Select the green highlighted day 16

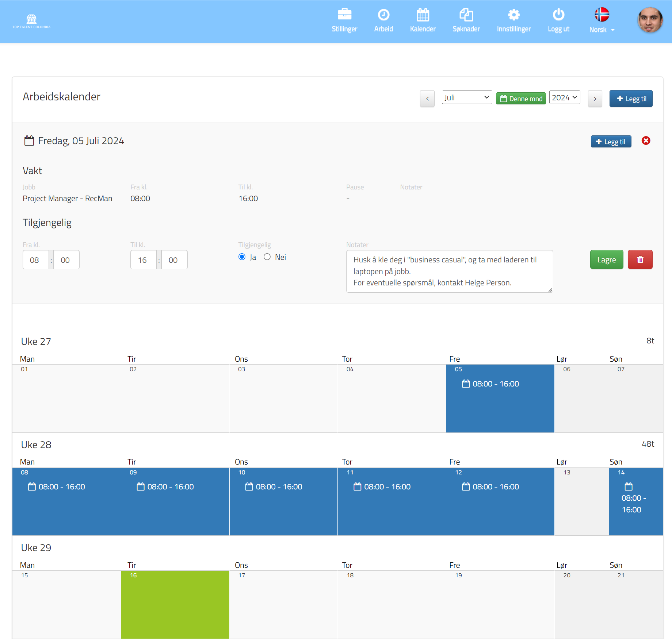[x=175, y=604]
